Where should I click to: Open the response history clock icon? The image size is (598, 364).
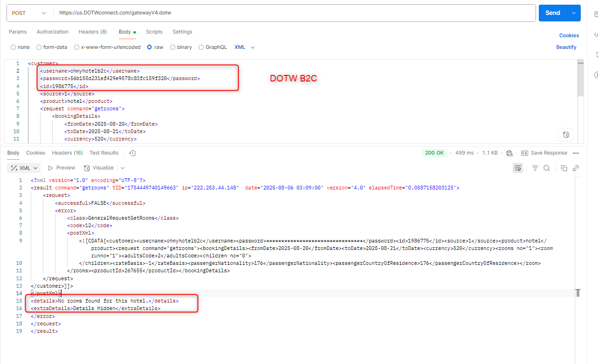click(x=132, y=153)
